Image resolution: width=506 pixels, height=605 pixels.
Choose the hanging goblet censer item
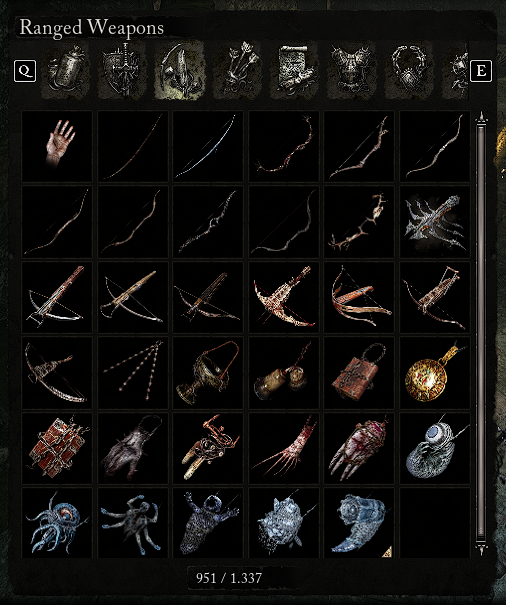click(208, 373)
